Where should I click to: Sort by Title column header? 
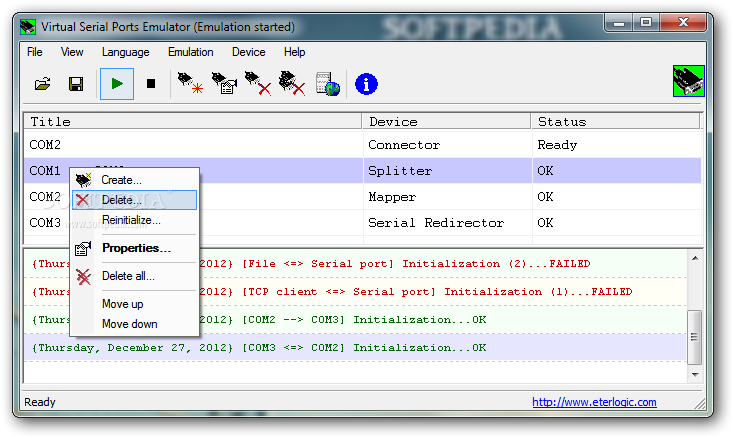tap(193, 122)
